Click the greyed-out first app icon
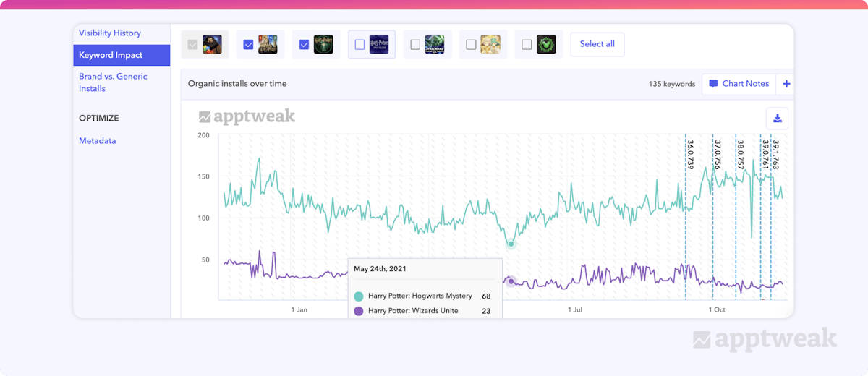Image resolution: width=868 pixels, height=376 pixels. 212,45
